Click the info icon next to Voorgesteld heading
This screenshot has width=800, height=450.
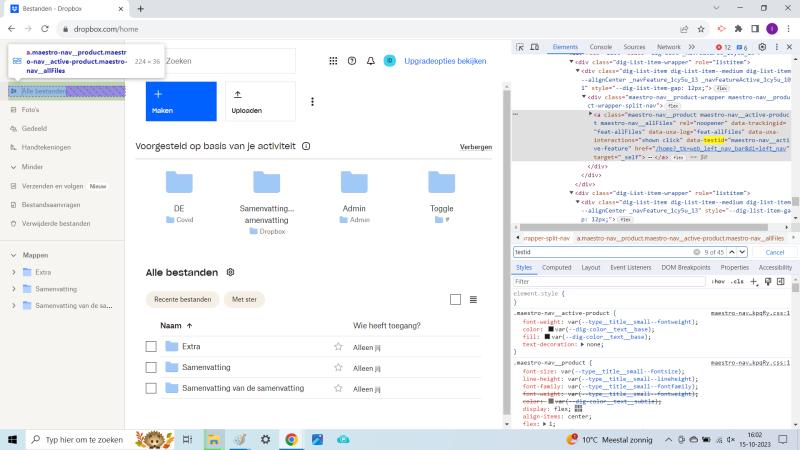click(306, 146)
